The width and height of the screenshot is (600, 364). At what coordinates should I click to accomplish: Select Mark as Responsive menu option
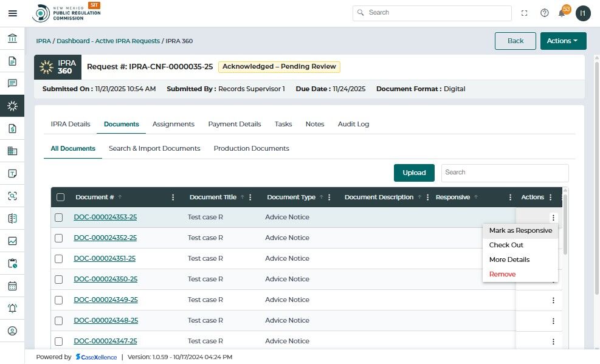520,231
